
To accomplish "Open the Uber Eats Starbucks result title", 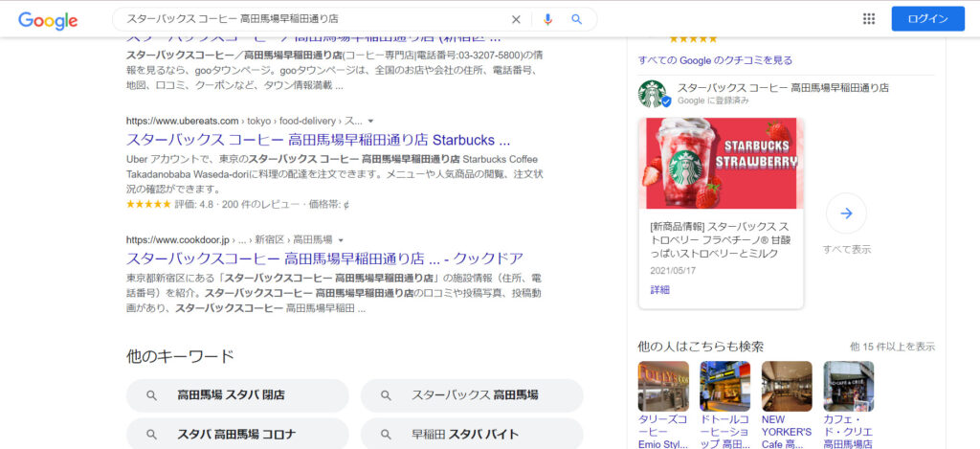I will tap(318, 140).
